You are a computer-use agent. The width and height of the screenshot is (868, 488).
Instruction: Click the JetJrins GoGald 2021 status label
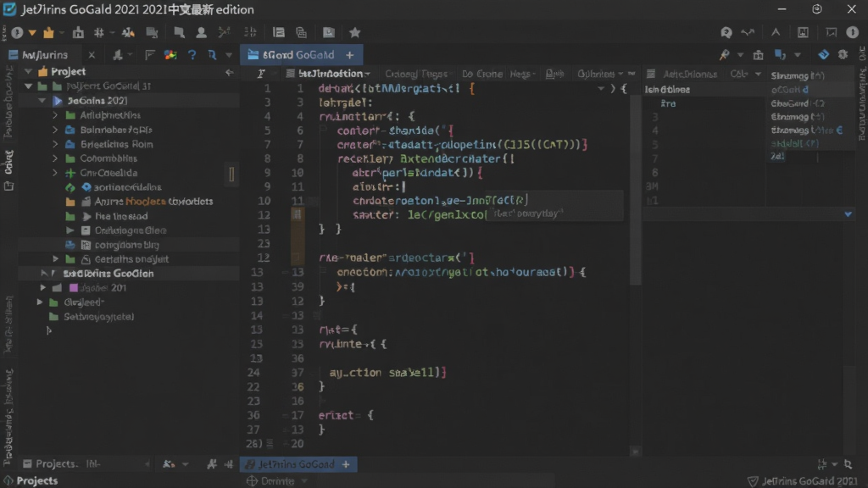803,481
